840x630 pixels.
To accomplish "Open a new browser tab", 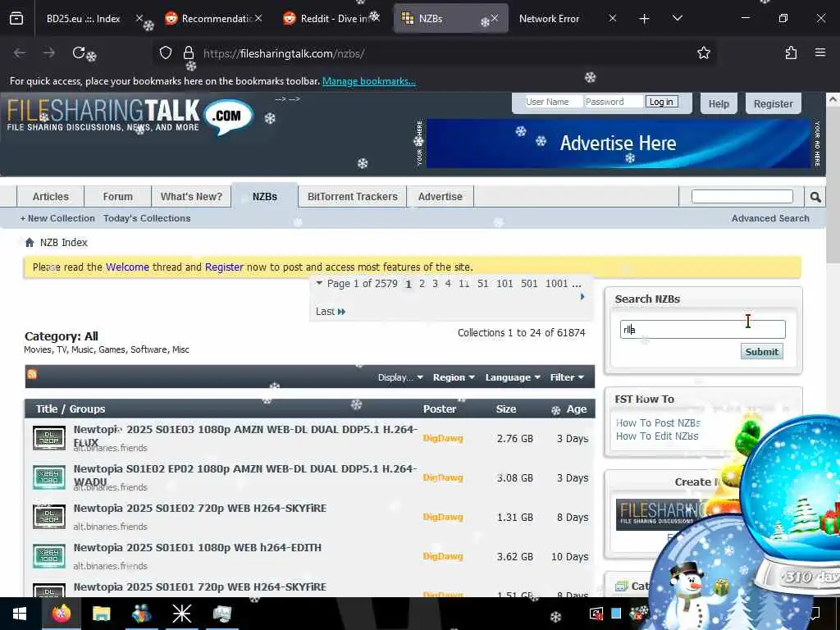I will point(645,19).
